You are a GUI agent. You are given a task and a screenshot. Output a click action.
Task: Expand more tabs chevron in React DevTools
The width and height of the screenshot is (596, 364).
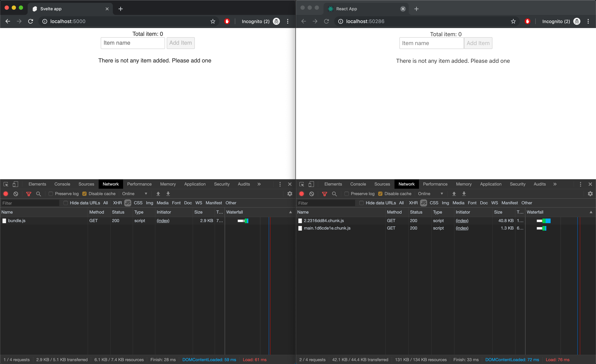pyautogui.click(x=555, y=184)
